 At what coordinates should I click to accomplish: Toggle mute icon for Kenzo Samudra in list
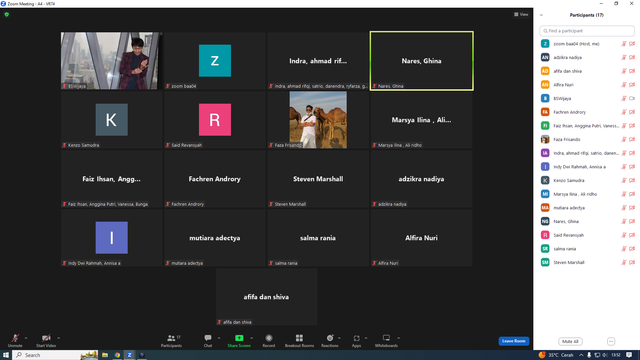pos(624,180)
